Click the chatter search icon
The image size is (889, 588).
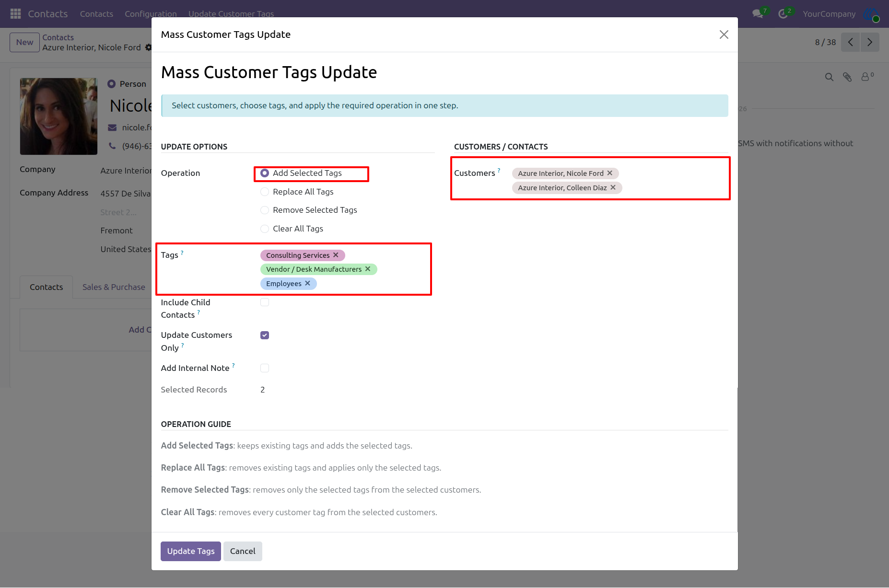coord(829,77)
